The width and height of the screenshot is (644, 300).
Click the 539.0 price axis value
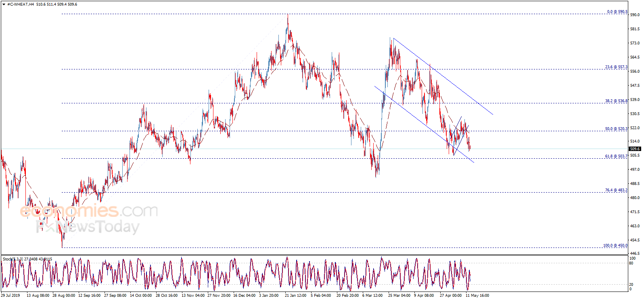(635, 100)
